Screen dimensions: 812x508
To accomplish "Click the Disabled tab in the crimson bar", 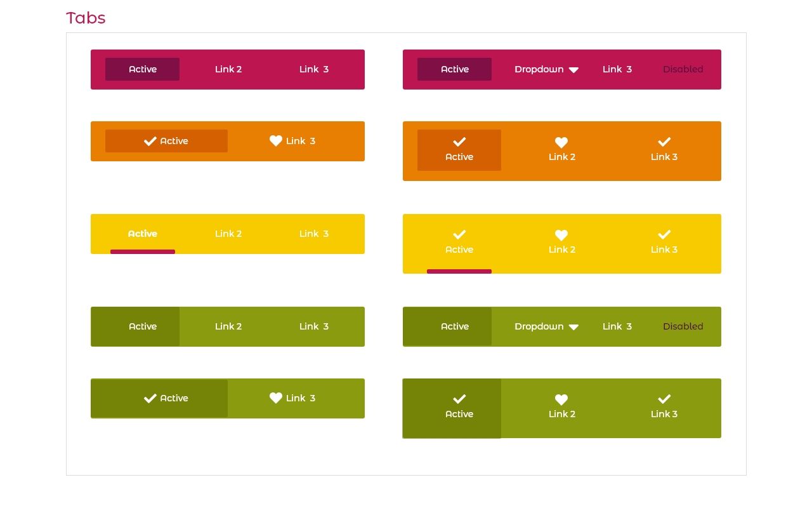I will [683, 69].
